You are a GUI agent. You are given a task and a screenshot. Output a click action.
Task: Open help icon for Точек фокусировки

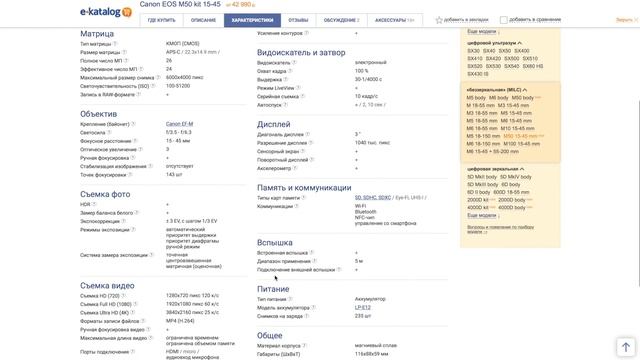130,175
